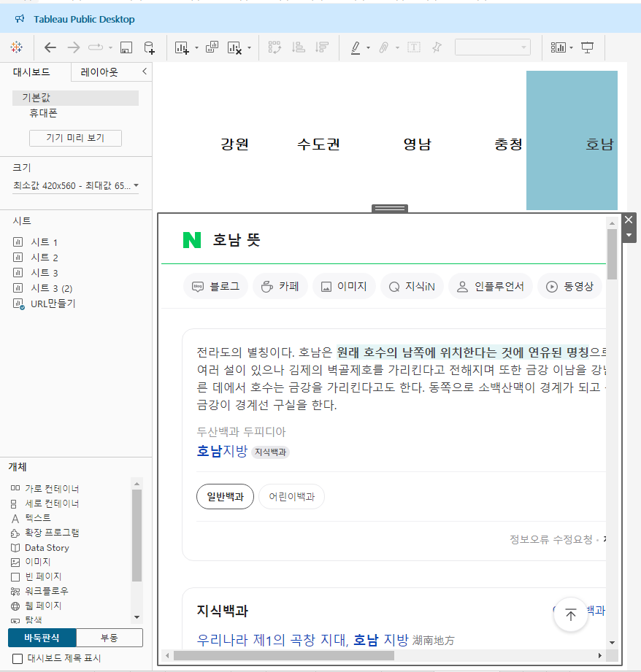The width and height of the screenshot is (641, 672).
Task: Redo with the forward arrow icon
Action: pos(74,47)
